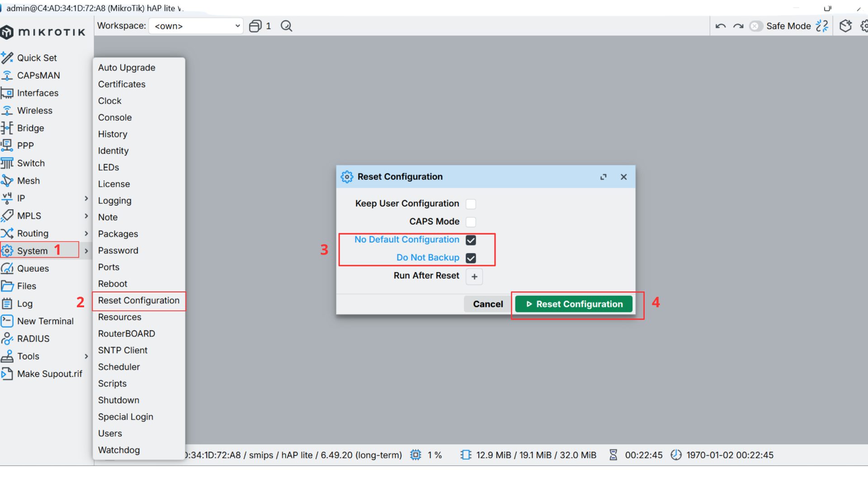Expand the MPLS submenu
The image size is (868, 488).
pos(86,216)
